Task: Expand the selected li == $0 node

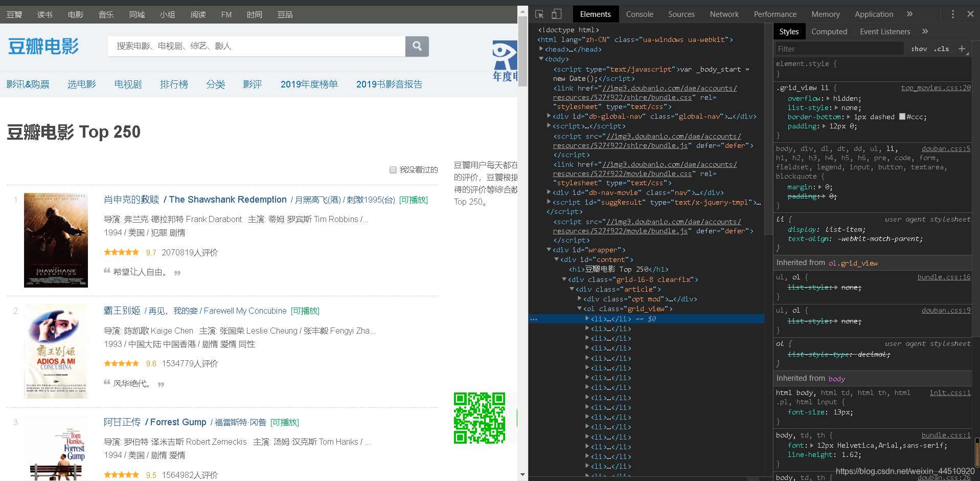Action: 587,318
